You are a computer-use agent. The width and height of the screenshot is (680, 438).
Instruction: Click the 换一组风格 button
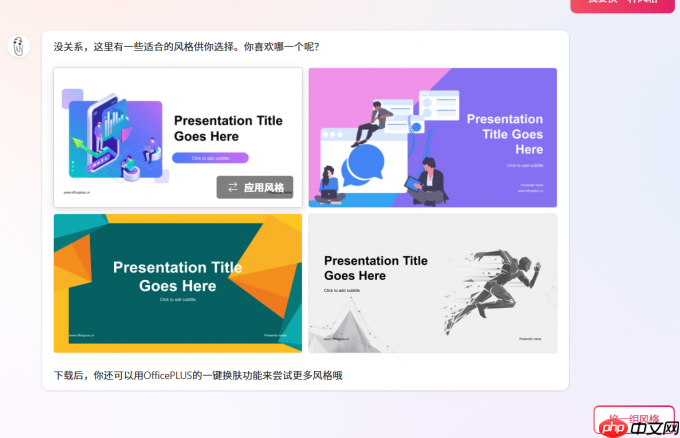(634, 419)
